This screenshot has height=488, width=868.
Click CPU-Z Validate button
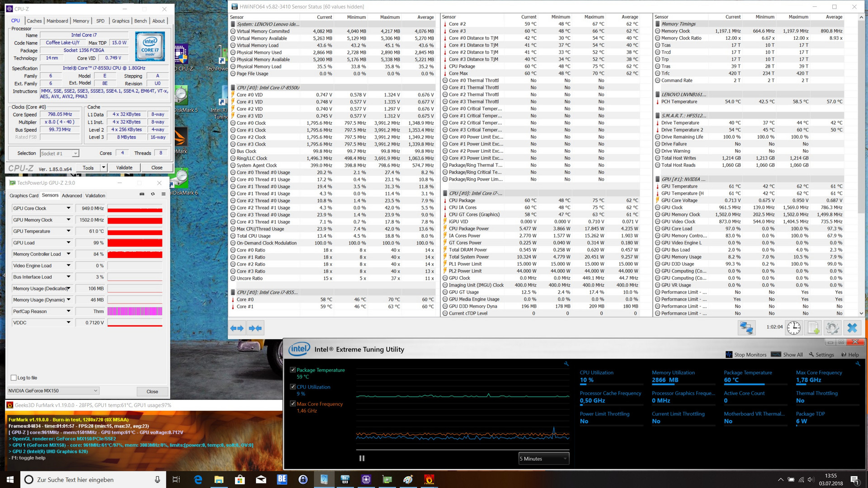click(124, 168)
